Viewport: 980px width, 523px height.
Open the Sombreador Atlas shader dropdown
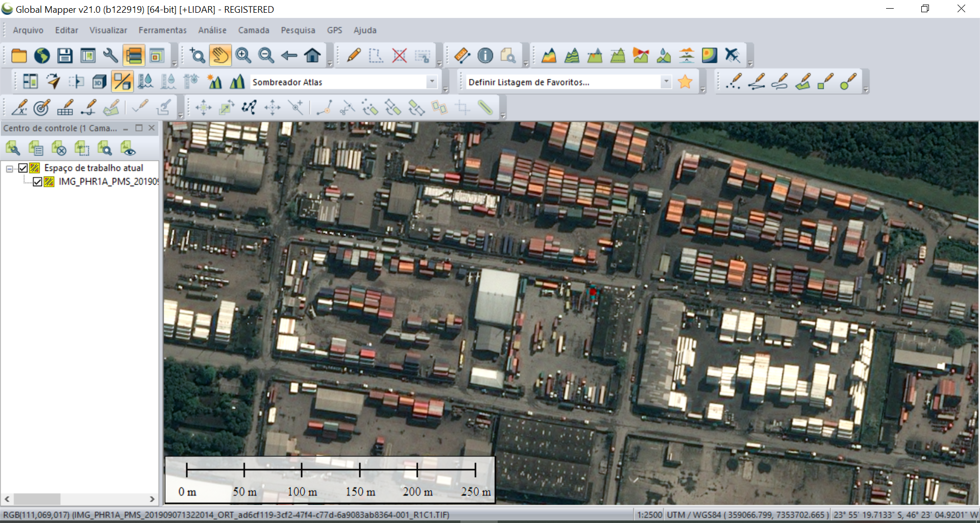[x=432, y=82]
